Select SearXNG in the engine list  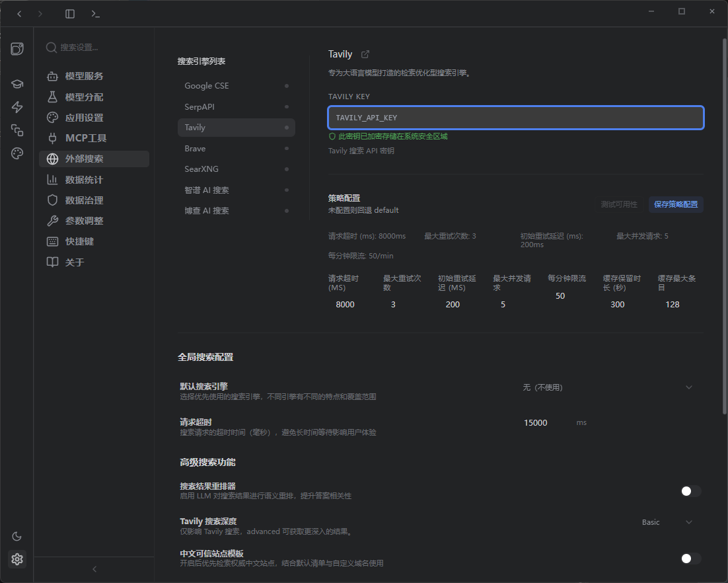click(237, 169)
